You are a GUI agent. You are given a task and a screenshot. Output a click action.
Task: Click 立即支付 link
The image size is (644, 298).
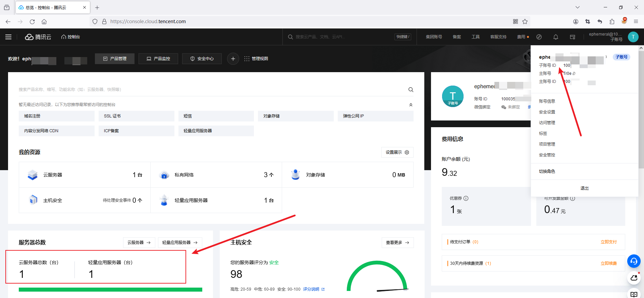click(x=608, y=242)
